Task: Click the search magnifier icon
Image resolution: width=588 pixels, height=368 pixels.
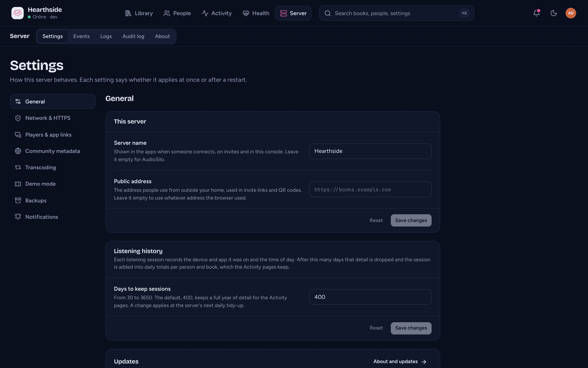Action: pyautogui.click(x=327, y=13)
